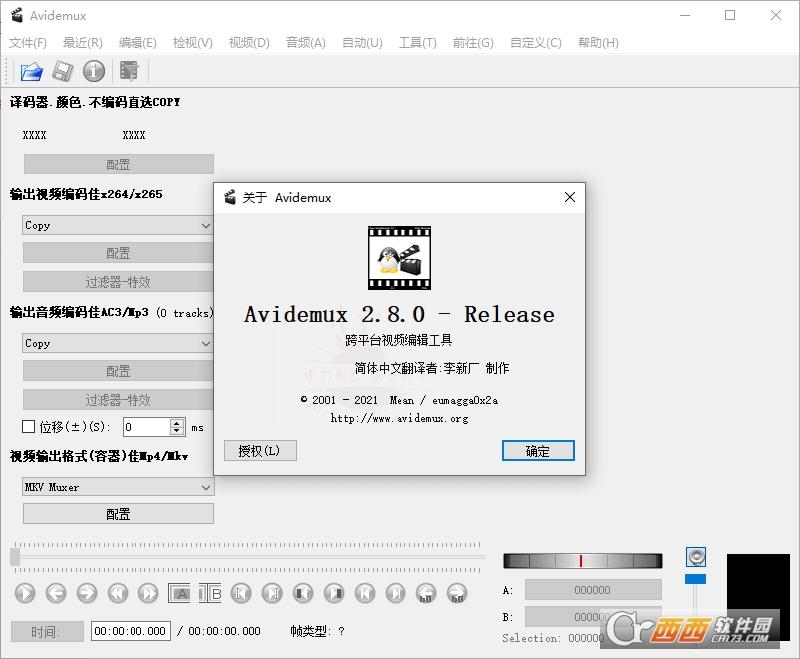Click the 时间 time button

[47, 631]
